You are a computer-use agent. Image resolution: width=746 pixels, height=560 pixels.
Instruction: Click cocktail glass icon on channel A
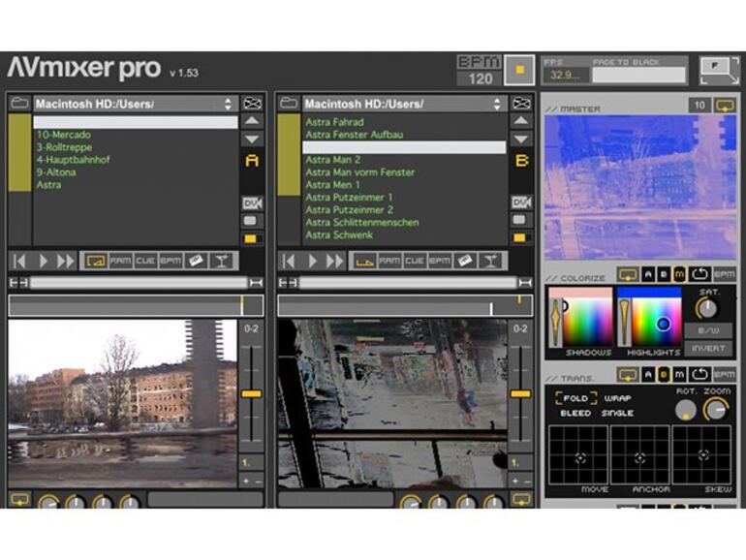point(221,261)
